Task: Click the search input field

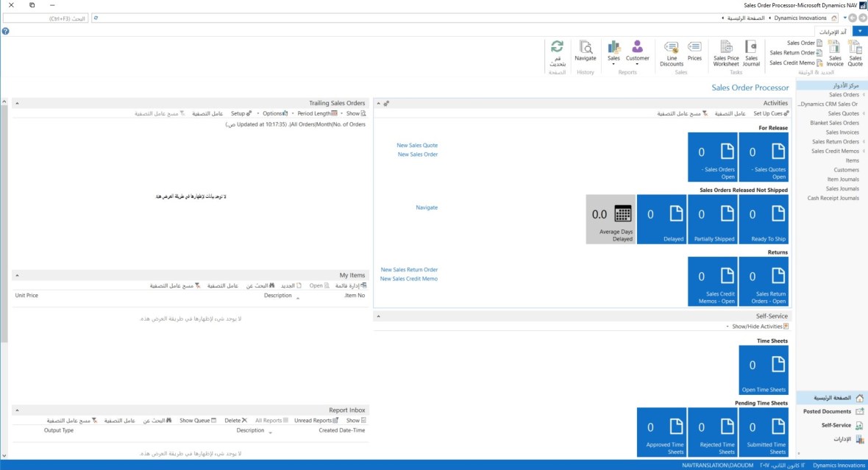Action: 46,18
